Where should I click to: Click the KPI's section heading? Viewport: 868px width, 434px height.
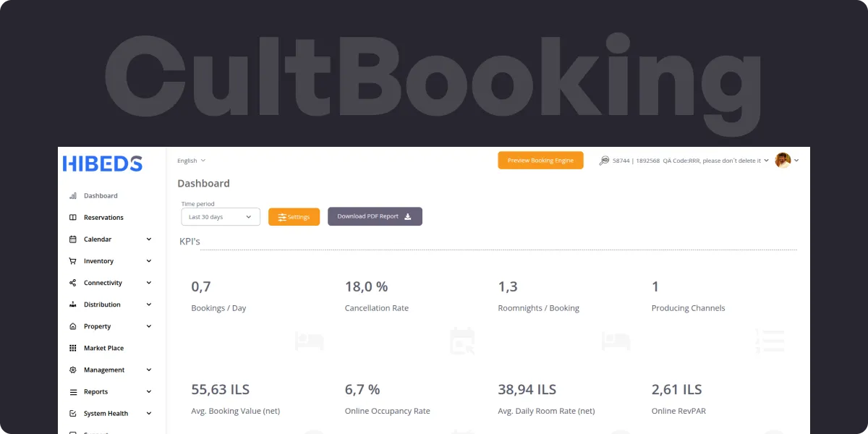(x=190, y=241)
